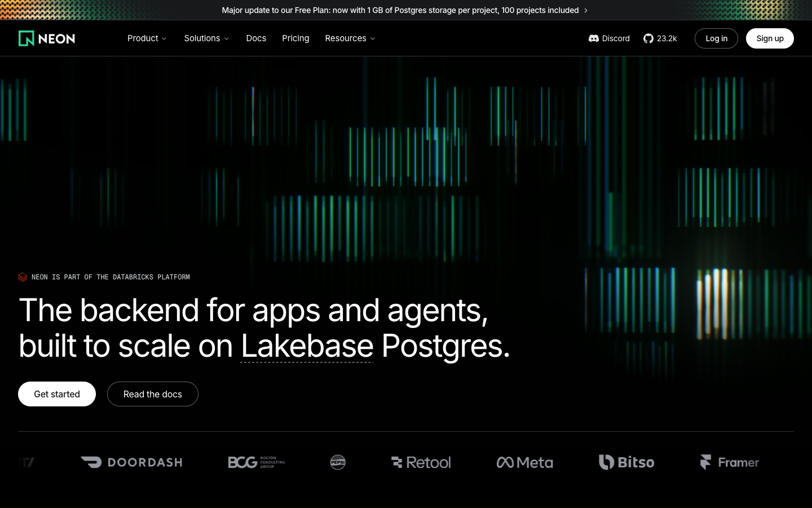Open the Discord community link icon

[x=593, y=38]
